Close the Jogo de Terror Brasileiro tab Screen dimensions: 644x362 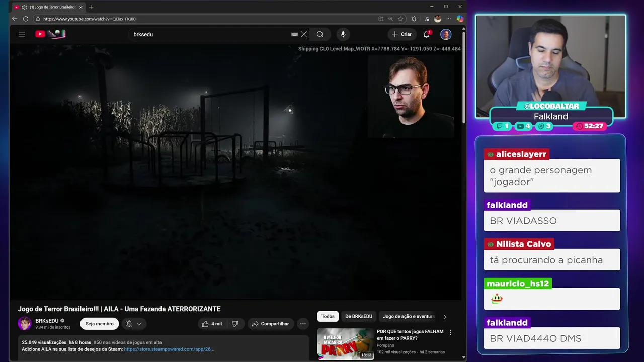point(80,7)
